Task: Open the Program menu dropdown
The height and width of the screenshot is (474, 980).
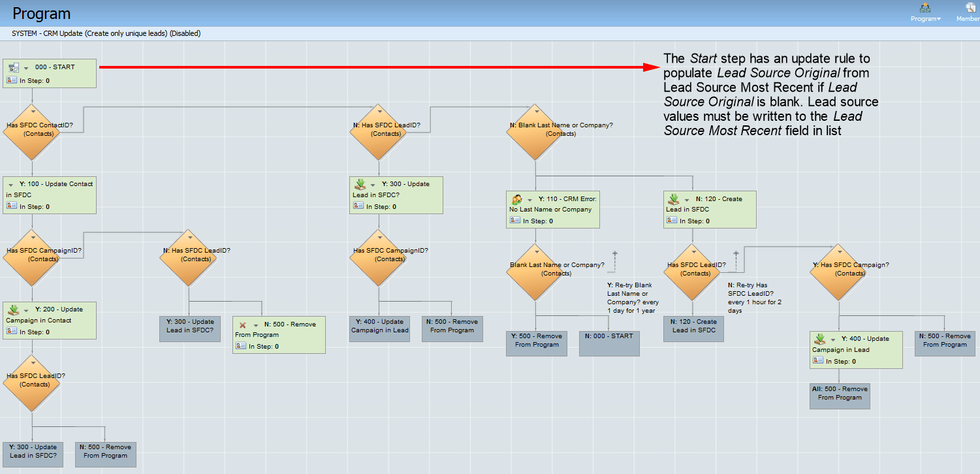Action: pyautogui.click(x=925, y=19)
